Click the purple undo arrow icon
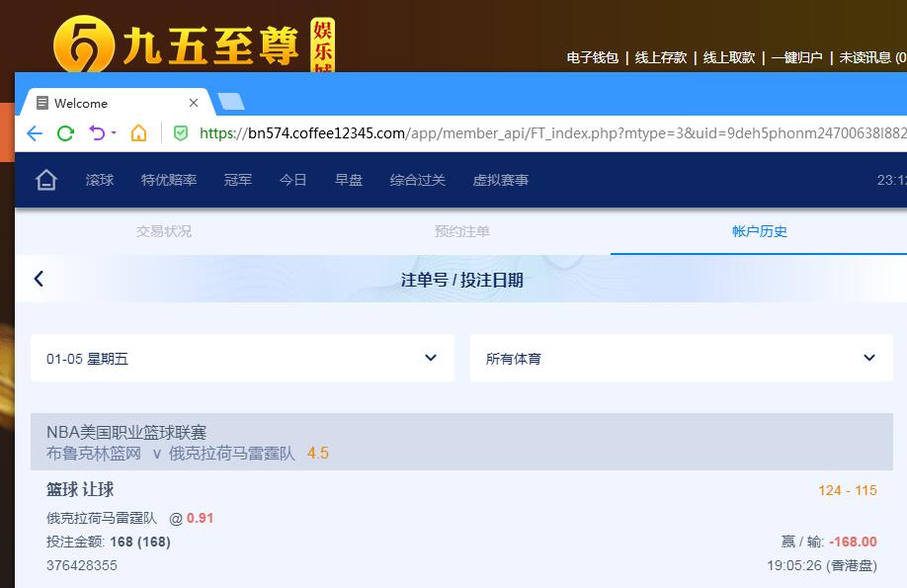The height and width of the screenshot is (588, 907). [97, 133]
